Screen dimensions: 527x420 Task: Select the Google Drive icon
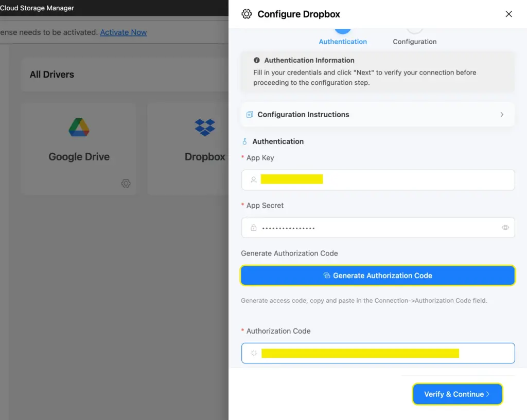tap(78, 127)
